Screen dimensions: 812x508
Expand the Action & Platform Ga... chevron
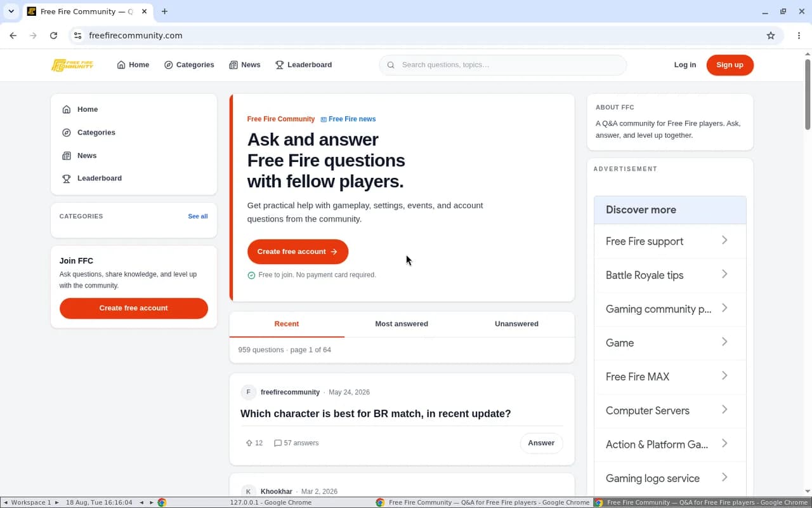724,443
